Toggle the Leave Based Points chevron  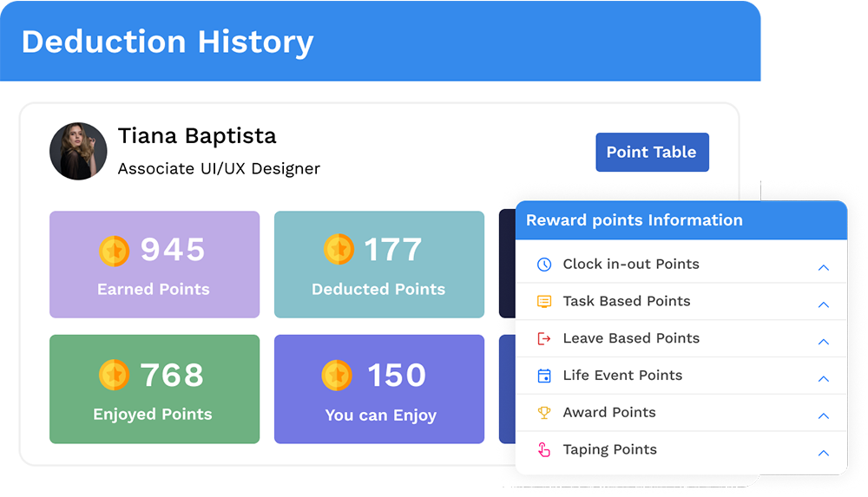[823, 342]
